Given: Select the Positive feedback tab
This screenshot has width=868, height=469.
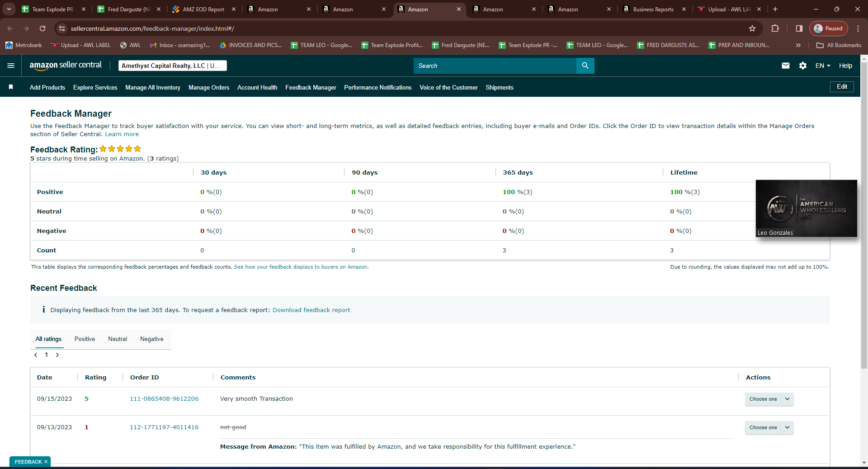Looking at the screenshot, I should click(x=85, y=339).
